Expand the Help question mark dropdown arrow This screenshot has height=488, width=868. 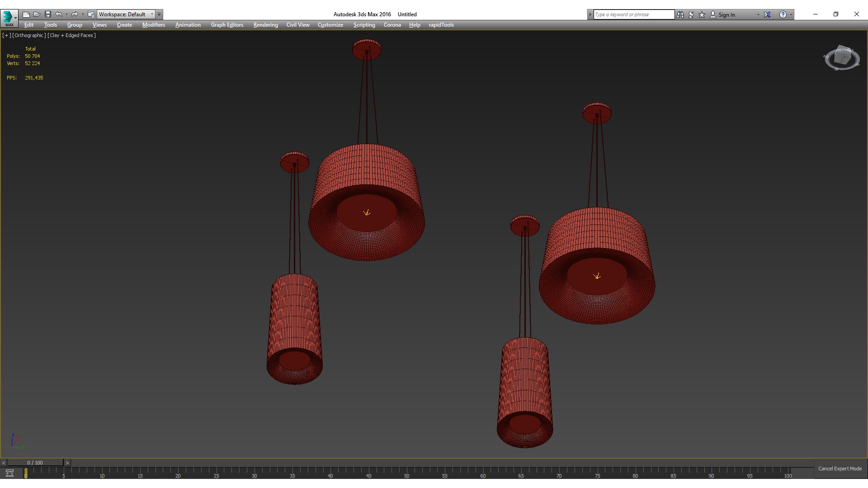[791, 14]
